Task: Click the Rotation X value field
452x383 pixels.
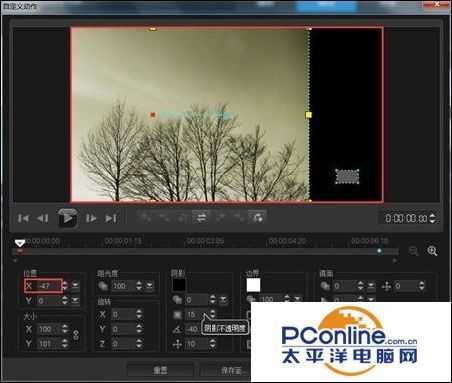Action: 123,315
